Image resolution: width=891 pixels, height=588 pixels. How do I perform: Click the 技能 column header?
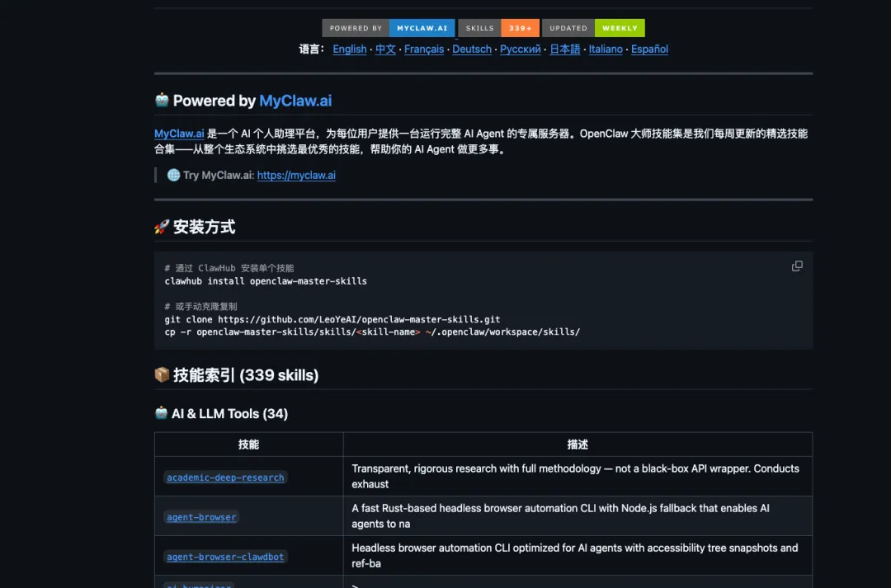click(248, 445)
